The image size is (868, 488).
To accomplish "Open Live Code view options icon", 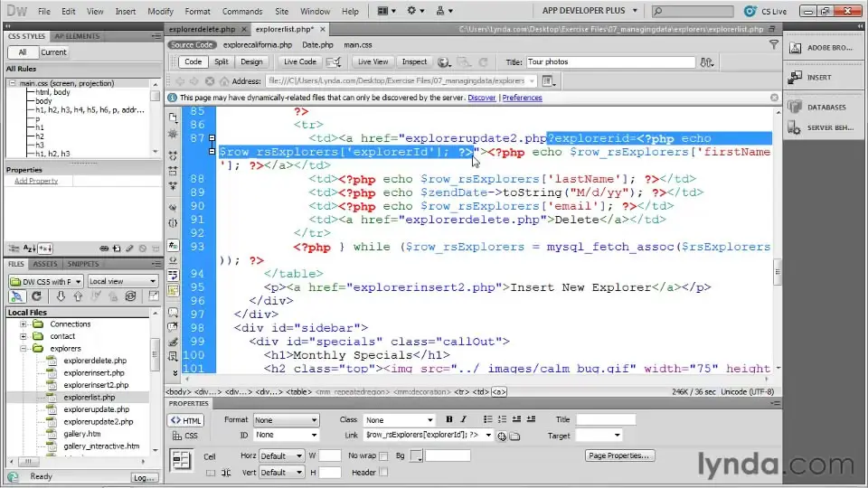I will click(x=334, y=62).
